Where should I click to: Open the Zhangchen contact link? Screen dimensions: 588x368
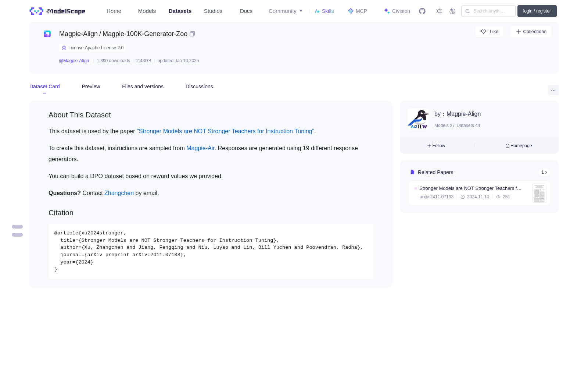(119, 193)
